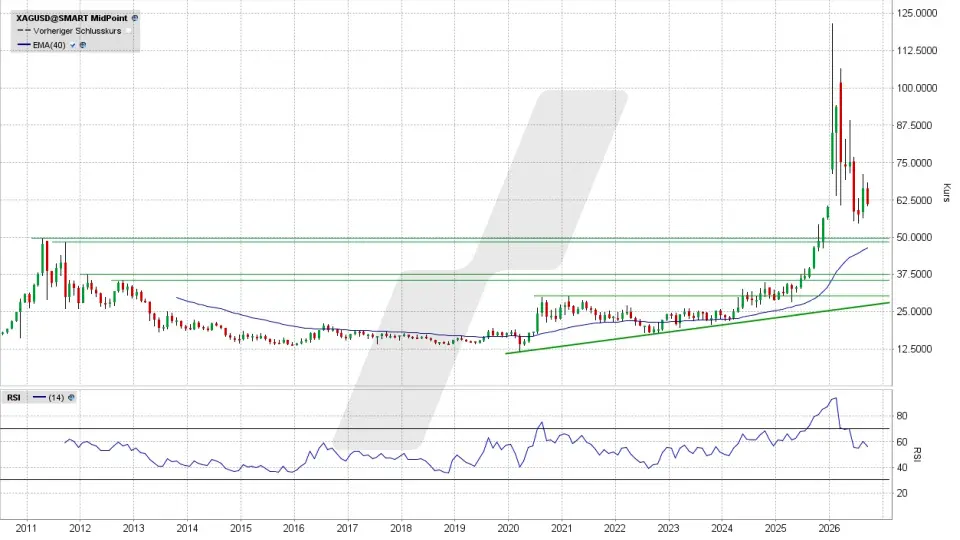Open the RSI (14) settings icon
Image resolution: width=960 pixels, height=540 pixels.
pos(71,397)
